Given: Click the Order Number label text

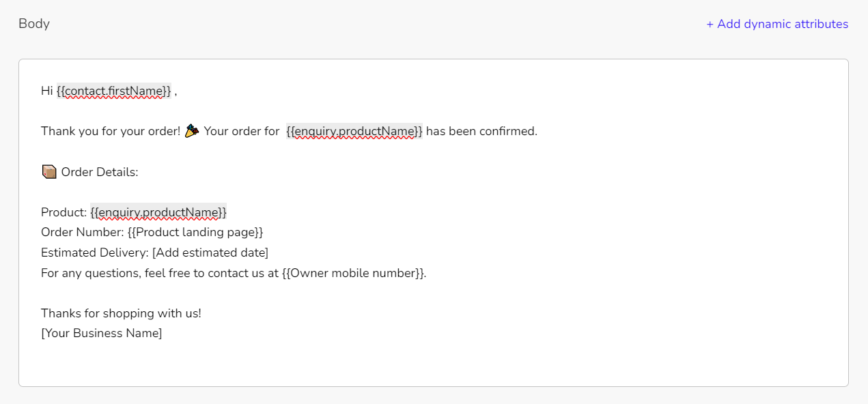Looking at the screenshot, I should (83, 233).
